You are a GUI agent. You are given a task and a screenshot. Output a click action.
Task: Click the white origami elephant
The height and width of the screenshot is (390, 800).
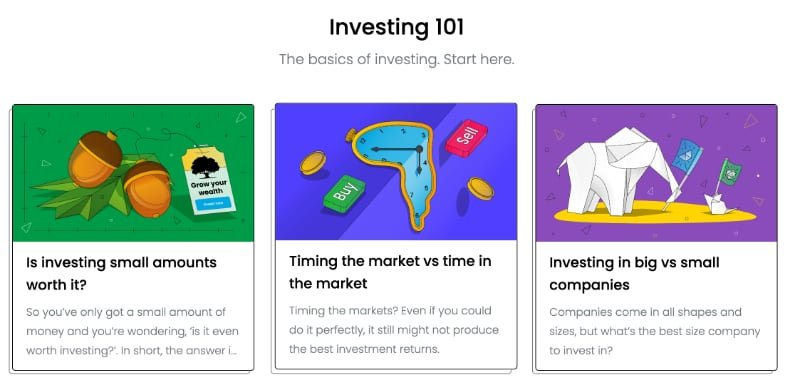615,172
